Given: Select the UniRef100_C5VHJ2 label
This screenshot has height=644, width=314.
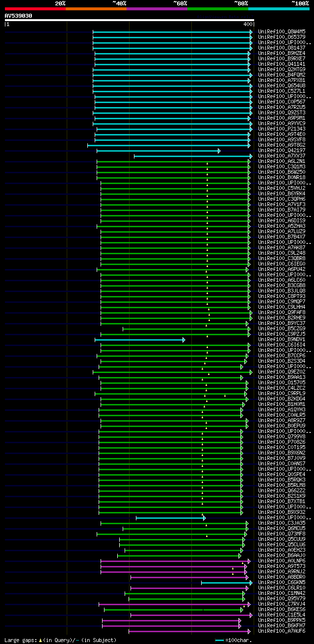Looking at the screenshot, I should 282,188.
